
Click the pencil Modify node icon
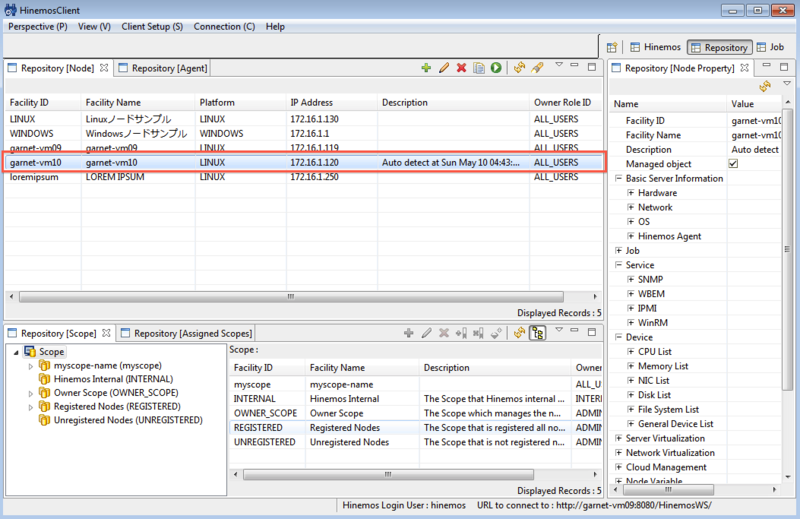(444, 68)
